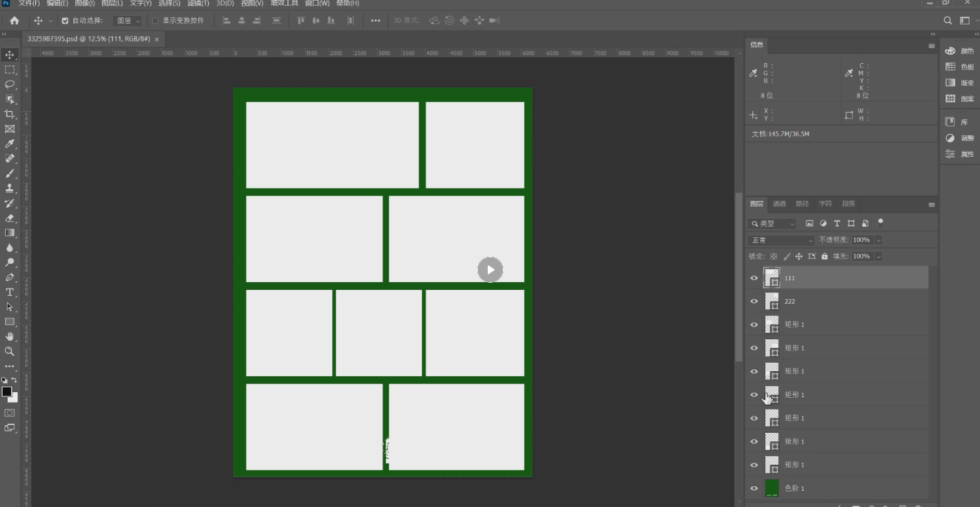This screenshot has height=507, width=980.
Task: Select the Crop tool
Action: tap(10, 114)
